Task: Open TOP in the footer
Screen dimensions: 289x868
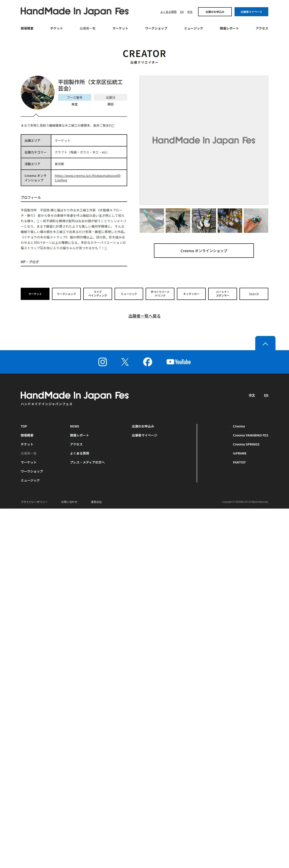Action: point(24,426)
